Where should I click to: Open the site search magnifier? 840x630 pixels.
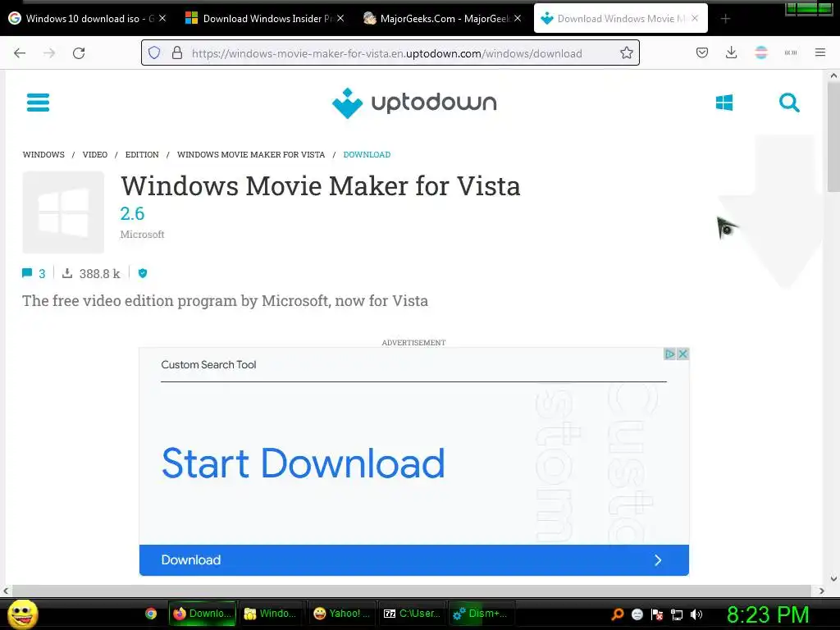[789, 103]
